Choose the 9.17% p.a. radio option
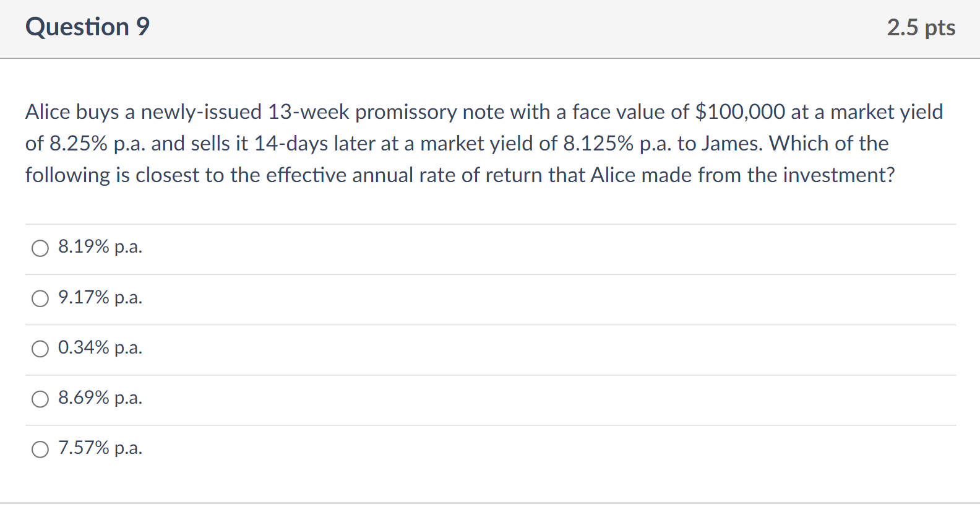980x522 pixels. click(40, 298)
